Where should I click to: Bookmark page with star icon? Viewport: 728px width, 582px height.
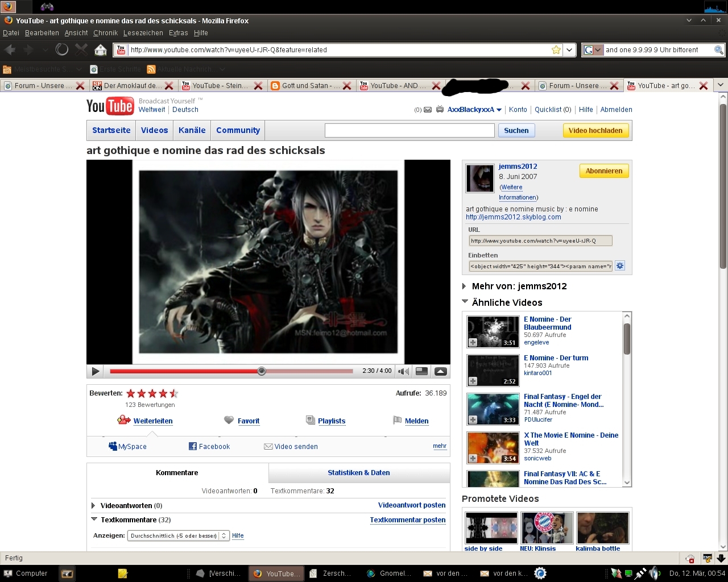(x=556, y=50)
